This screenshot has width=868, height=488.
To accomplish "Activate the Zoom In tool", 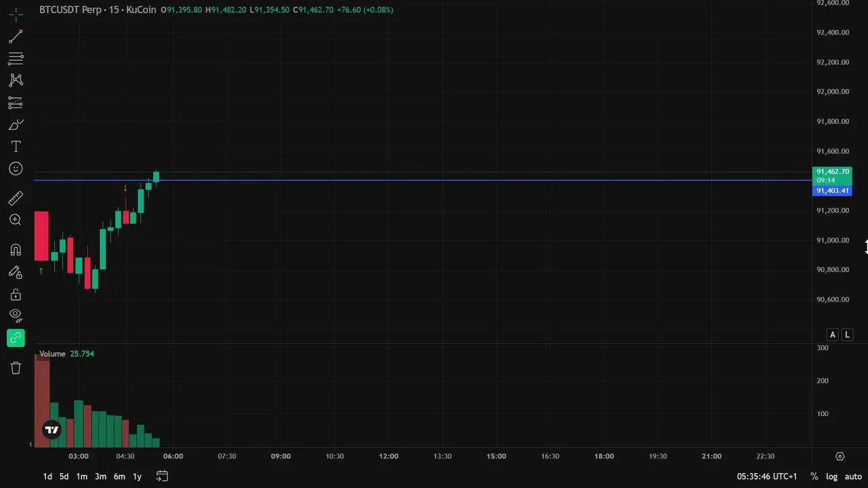I will click(16, 220).
